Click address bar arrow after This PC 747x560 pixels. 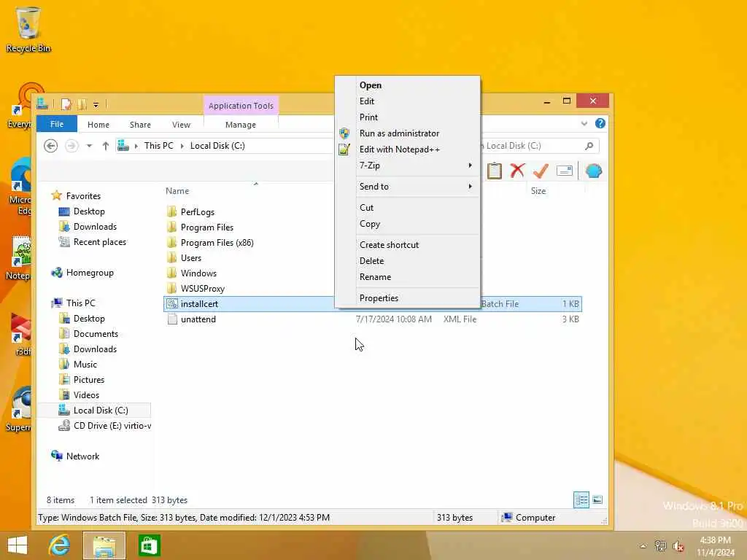point(182,146)
